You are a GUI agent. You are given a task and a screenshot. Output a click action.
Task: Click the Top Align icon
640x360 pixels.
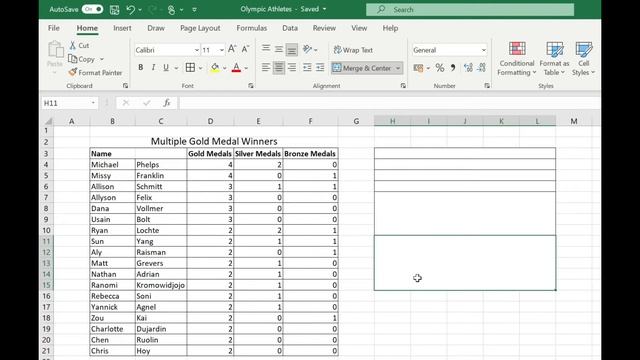266,49
